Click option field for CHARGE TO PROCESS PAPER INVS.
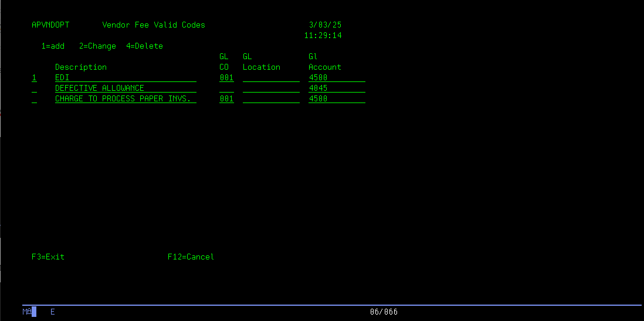The height and width of the screenshot is (321, 644). pyautogui.click(x=34, y=99)
